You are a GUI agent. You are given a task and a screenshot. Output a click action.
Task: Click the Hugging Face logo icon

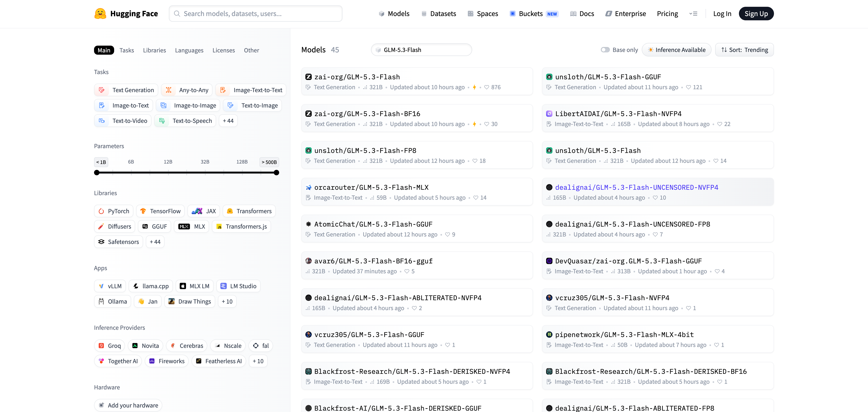click(x=100, y=14)
